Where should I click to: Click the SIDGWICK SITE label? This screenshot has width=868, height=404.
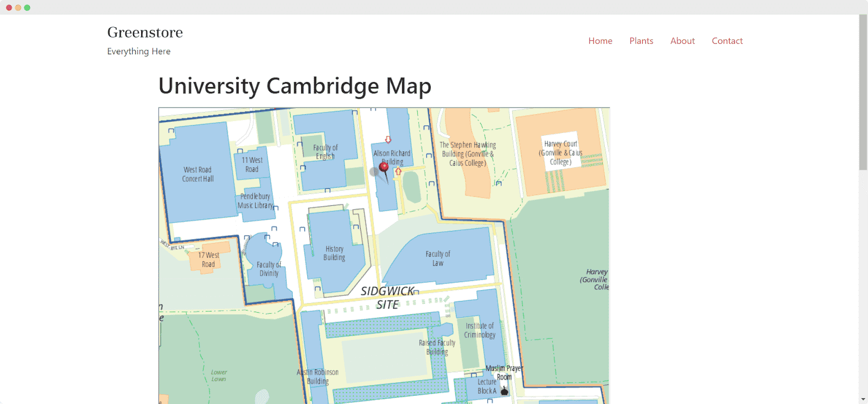(x=388, y=298)
